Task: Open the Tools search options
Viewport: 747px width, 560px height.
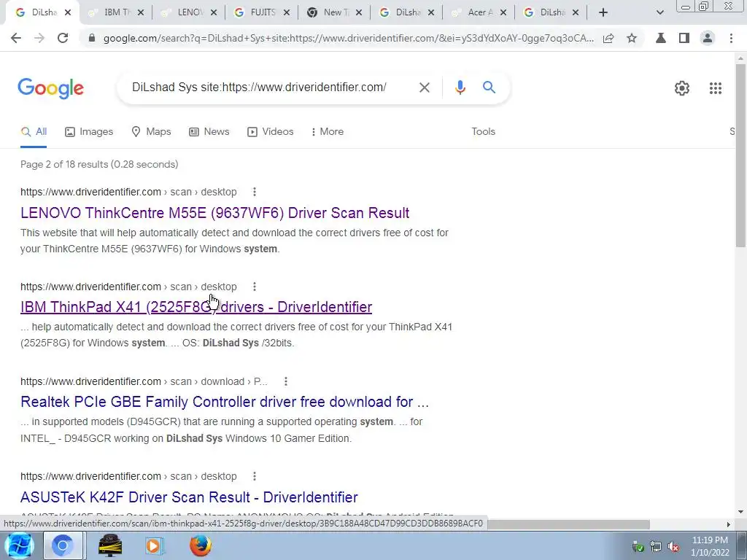Action: (483, 132)
